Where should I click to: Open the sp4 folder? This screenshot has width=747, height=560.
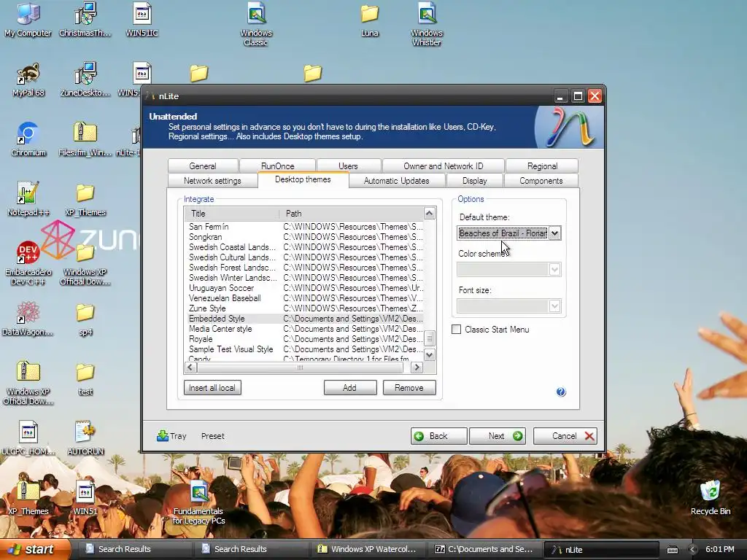pos(85,319)
